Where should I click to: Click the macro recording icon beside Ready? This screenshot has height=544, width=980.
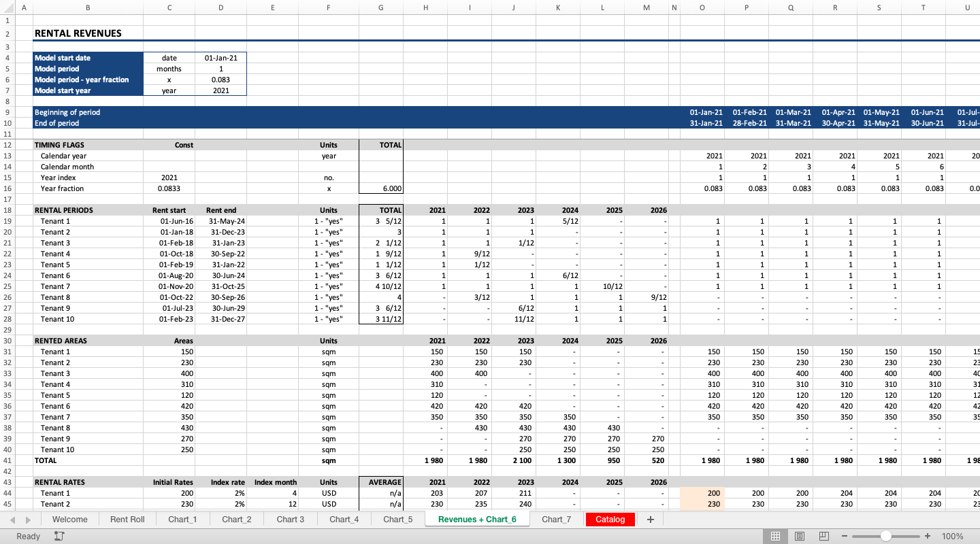(59, 536)
